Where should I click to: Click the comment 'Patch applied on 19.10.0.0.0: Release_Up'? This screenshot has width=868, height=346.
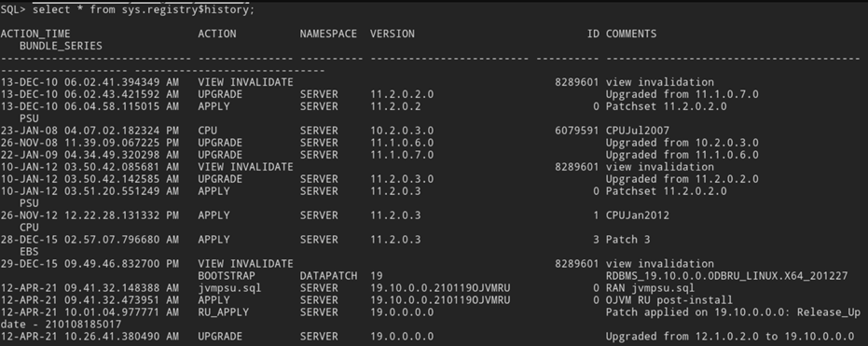pyautogui.click(x=733, y=312)
